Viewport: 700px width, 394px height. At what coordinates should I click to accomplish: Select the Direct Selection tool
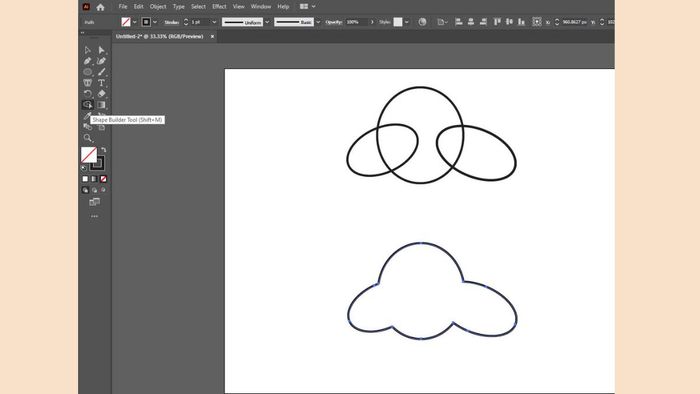tap(101, 50)
